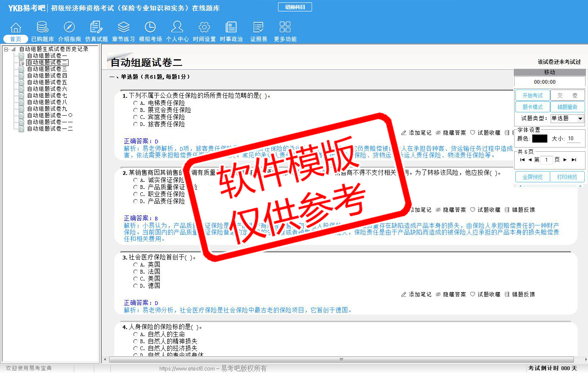This screenshot has width=588, height=373.
Task: Click the 首页 home icon
Action: [x=16, y=28]
